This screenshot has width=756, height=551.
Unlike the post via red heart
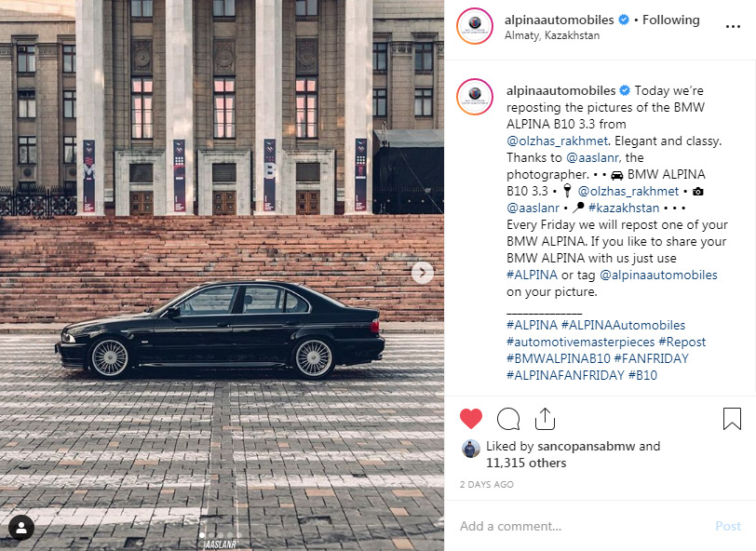click(x=470, y=419)
